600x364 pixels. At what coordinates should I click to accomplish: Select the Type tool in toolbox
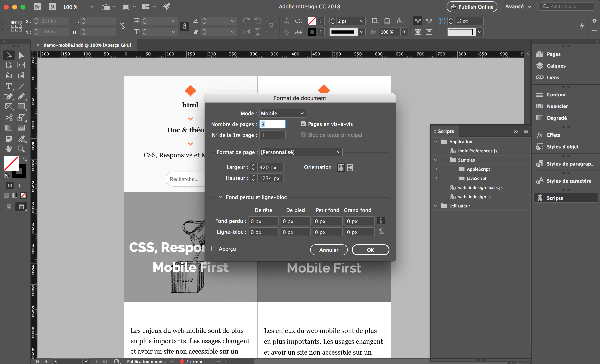[9, 87]
